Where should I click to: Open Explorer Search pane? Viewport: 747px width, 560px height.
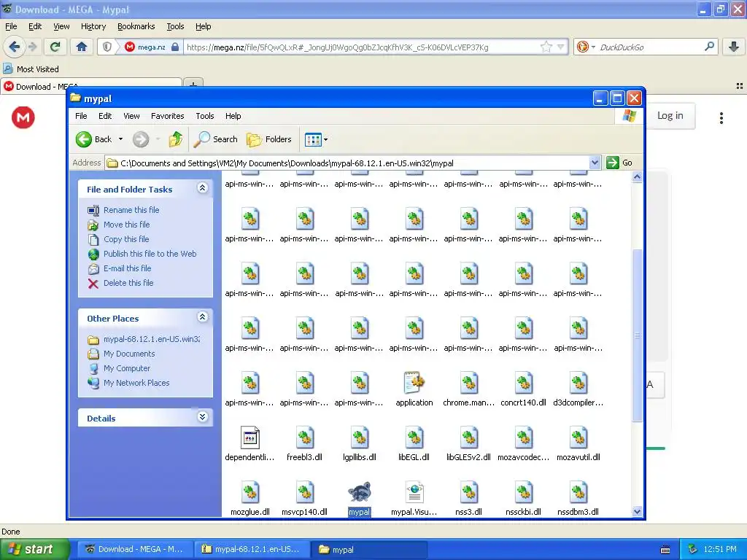pyautogui.click(x=216, y=139)
